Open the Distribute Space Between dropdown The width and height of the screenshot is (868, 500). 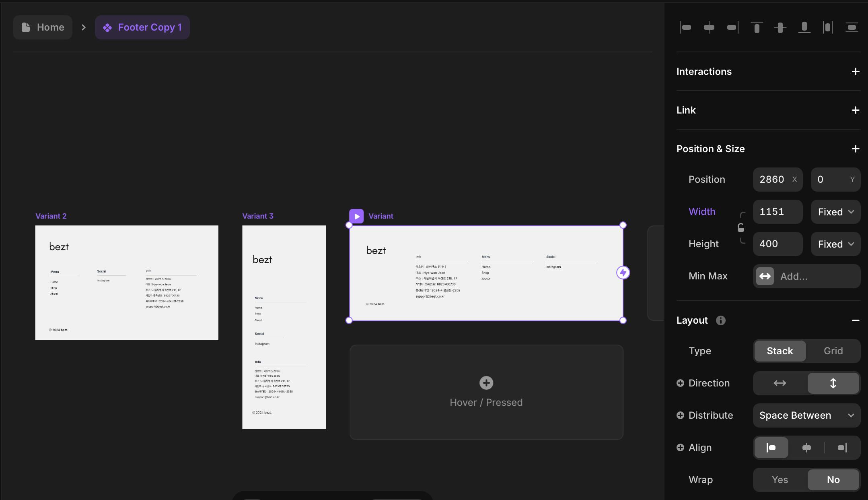point(806,415)
